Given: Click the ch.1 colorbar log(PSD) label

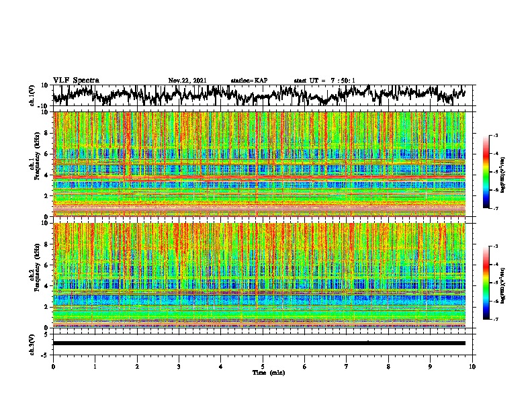Looking at the screenshot, I should [x=502, y=175].
